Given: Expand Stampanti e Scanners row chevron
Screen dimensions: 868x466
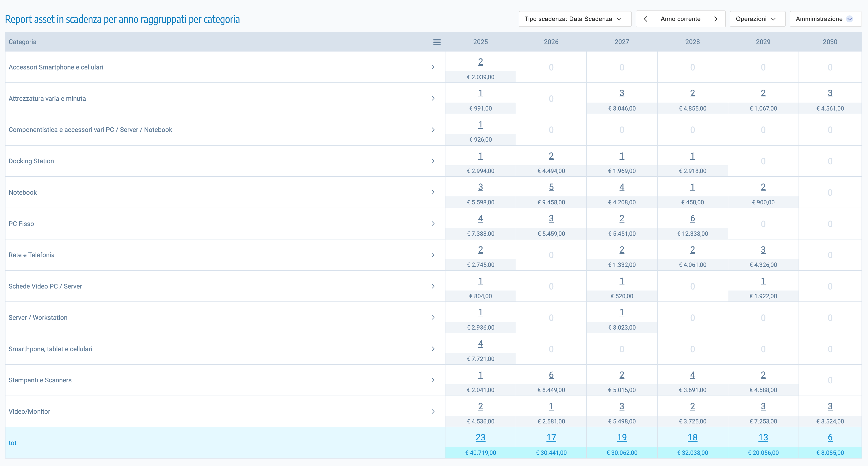Looking at the screenshot, I should coord(433,380).
